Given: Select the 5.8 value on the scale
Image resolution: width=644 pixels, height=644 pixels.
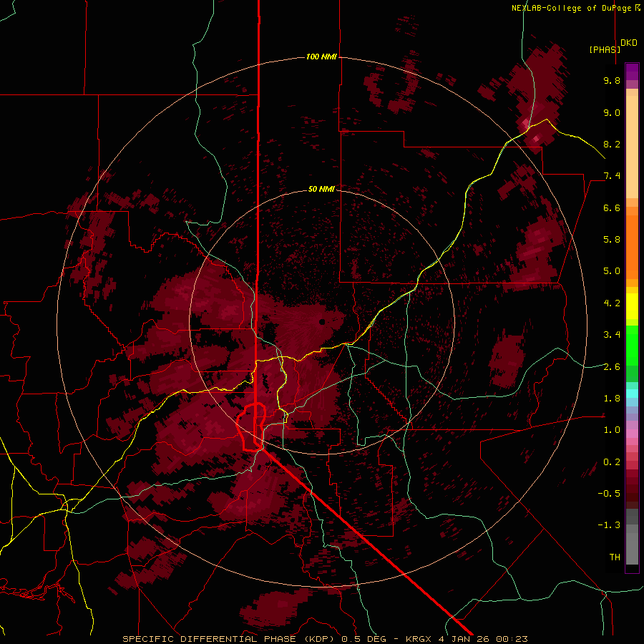Looking at the screenshot, I should (x=612, y=240).
